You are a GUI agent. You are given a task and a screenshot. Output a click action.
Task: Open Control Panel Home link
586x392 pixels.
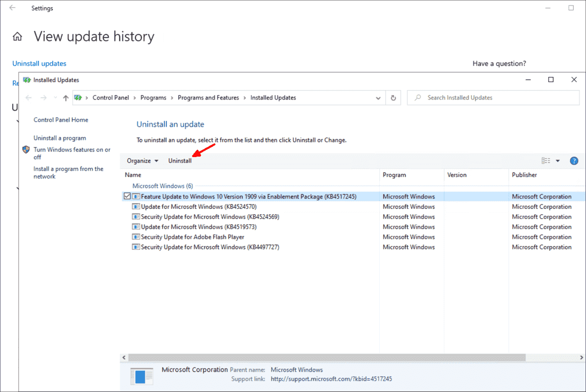point(61,120)
